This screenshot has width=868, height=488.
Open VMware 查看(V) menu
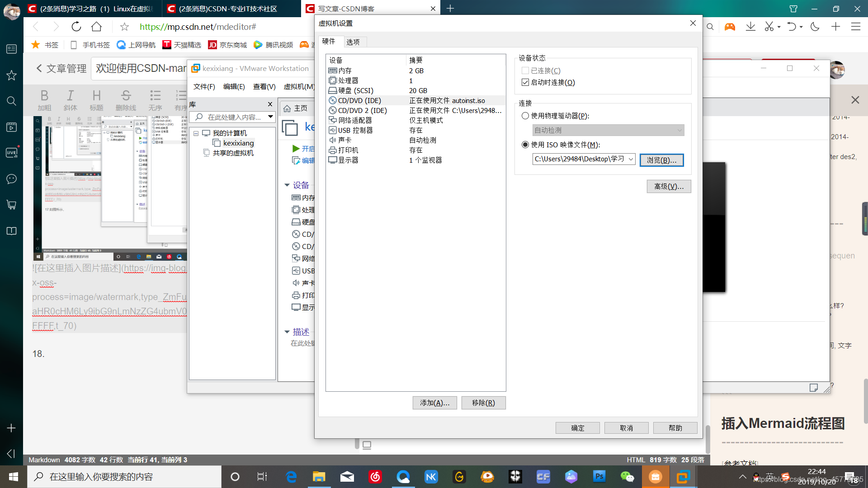pyautogui.click(x=264, y=87)
